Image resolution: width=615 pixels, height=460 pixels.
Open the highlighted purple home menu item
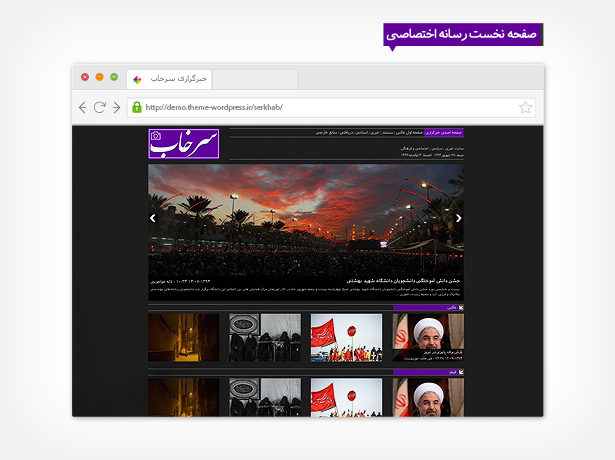click(x=443, y=132)
